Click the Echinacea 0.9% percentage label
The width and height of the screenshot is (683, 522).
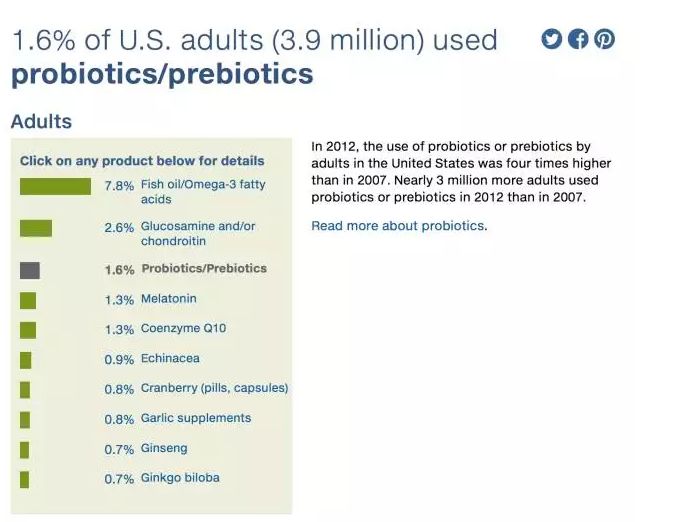[119, 360]
